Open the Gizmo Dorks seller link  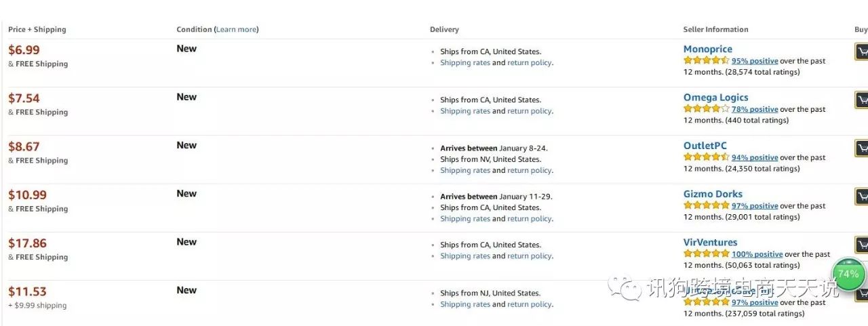713,194
